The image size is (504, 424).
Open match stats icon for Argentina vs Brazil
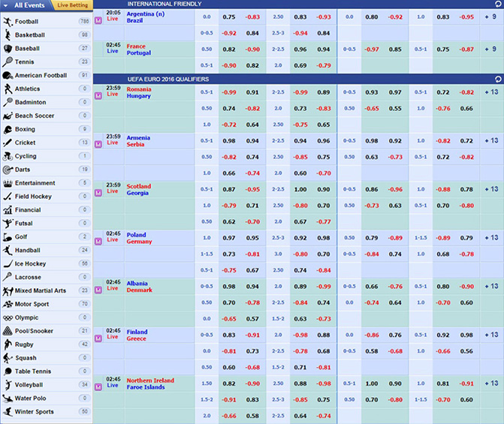[x=98, y=20]
